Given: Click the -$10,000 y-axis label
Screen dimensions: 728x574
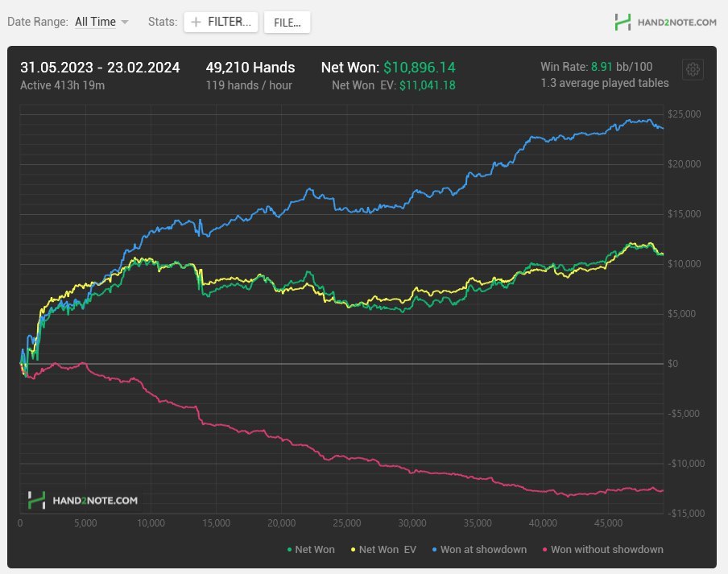Looking at the screenshot, I should (x=686, y=463).
